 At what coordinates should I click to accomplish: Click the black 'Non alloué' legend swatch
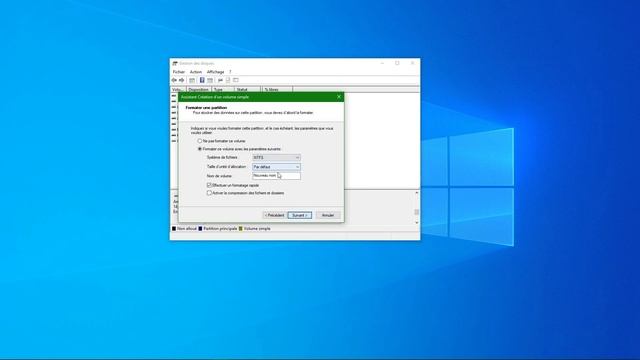pyautogui.click(x=174, y=229)
